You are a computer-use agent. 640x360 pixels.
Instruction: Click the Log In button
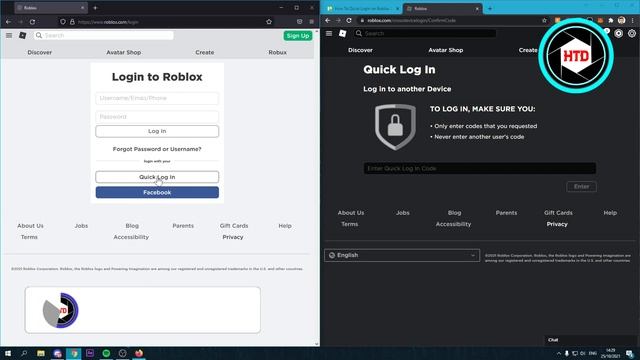[157, 131]
